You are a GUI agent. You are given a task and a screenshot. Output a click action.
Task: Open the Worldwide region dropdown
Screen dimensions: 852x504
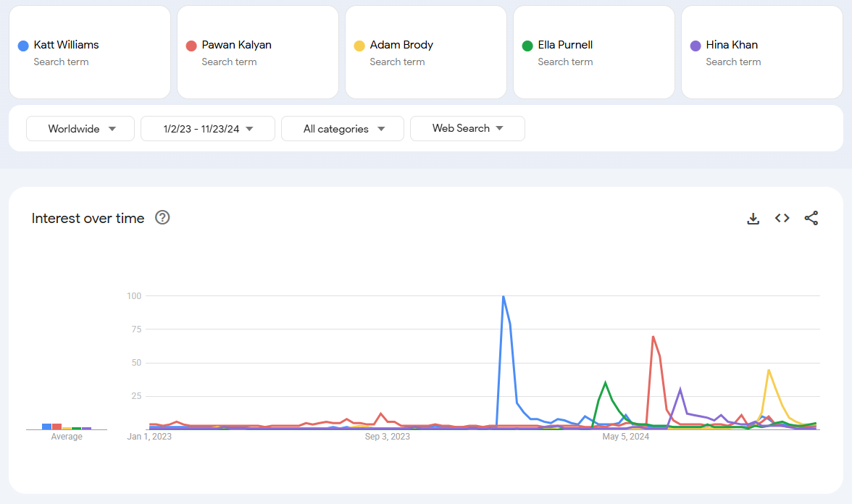[80, 128]
